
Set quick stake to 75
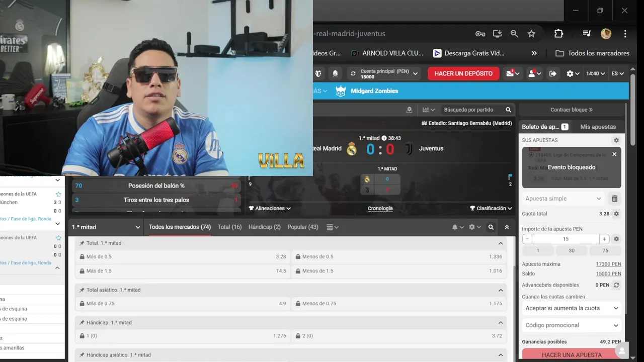pyautogui.click(x=605, y=251)
